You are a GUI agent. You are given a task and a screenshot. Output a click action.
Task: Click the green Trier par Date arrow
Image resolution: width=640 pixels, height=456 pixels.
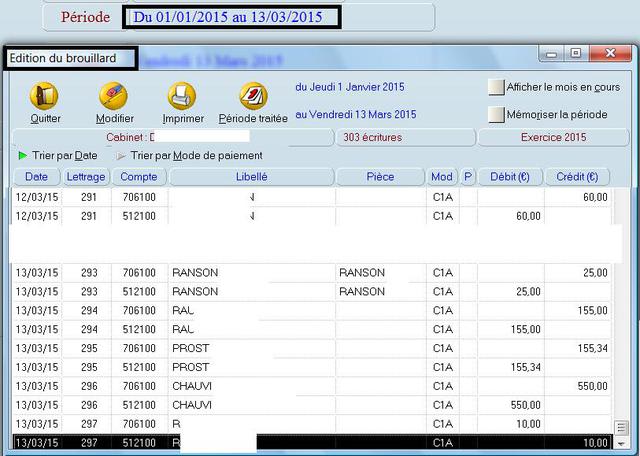(23, 156)
